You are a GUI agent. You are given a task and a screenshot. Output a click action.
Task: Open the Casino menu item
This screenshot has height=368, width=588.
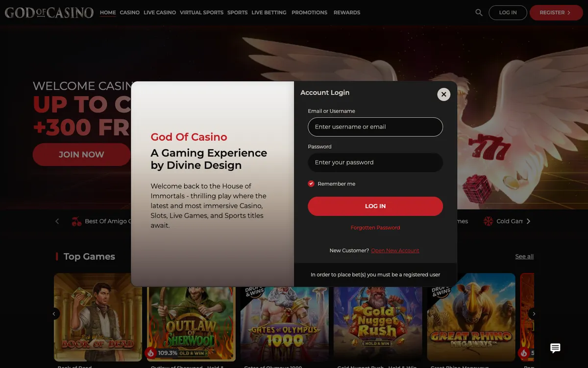pyautogui.click(x=130, y=12)
